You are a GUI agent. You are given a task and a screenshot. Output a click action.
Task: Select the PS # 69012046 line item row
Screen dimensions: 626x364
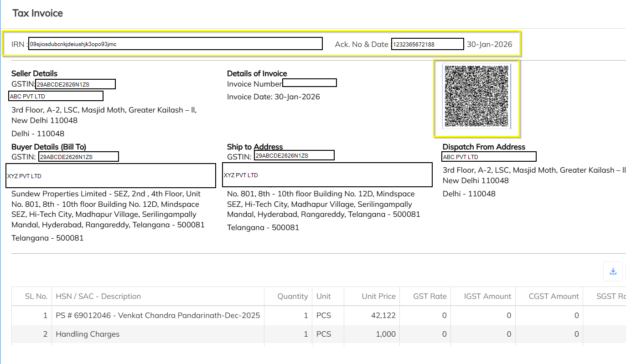(x=158, y=315)
